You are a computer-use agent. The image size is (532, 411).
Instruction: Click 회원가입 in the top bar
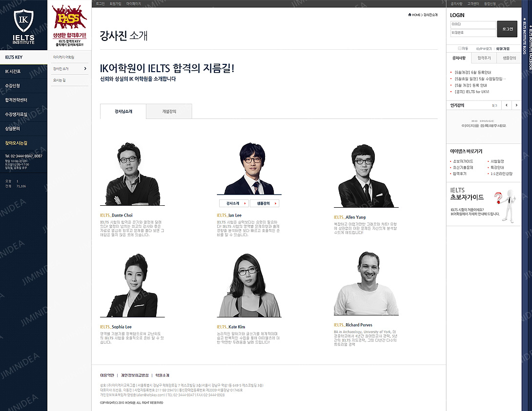click(x=115, y=3)
